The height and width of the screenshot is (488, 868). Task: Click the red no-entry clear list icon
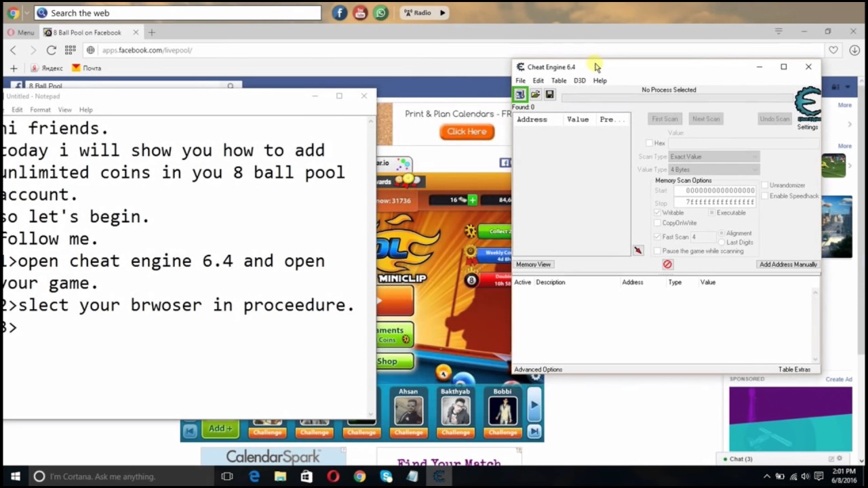tap(667, 264)
